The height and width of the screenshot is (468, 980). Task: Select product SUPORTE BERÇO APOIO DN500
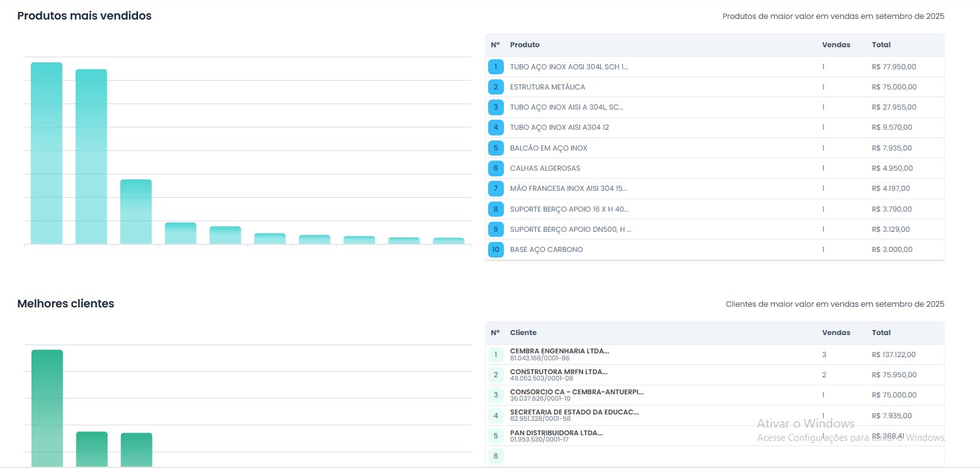pyautogui.click(x=571, y=229)
